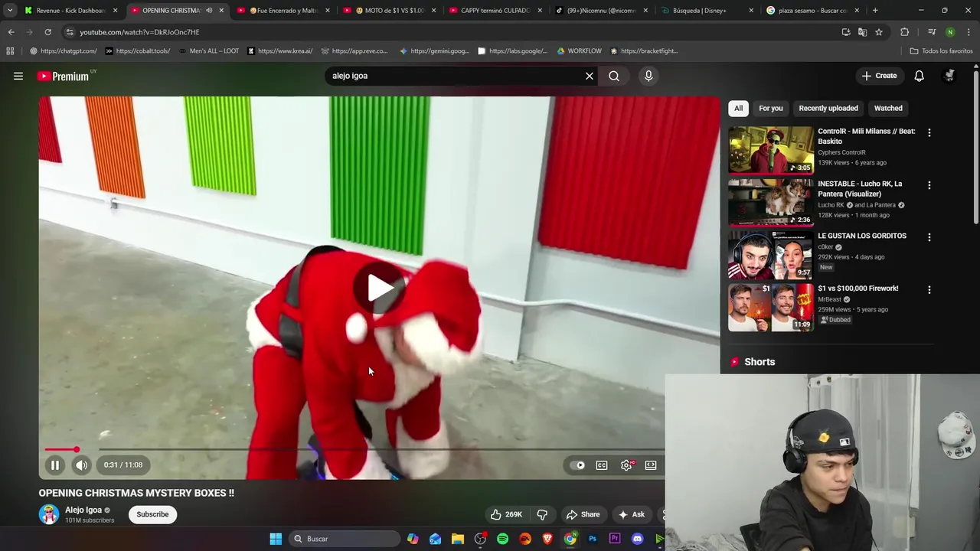Open the apps grid in the bookmarks bar
Image resolution: width=980 pixels, height=551 pixels.
click(10, 51)
